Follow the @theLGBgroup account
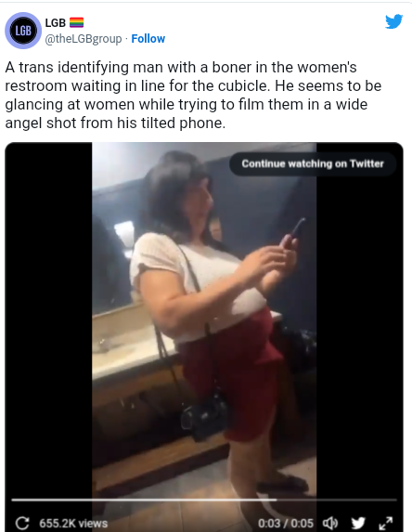This screenshot has height=532, width=412. tap(148, 39)
